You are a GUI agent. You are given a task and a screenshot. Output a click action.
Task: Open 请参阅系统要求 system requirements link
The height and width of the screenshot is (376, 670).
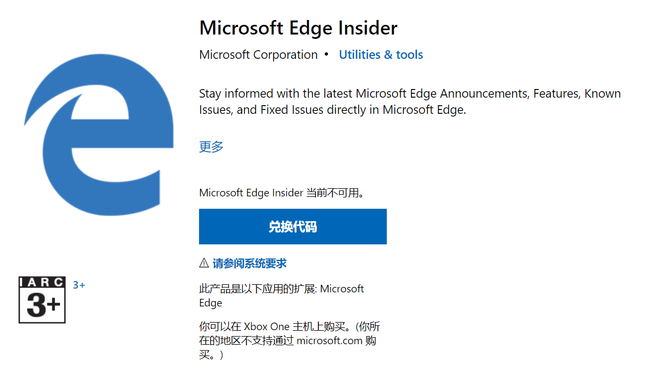pyautogui.click(x=250, y=264)
